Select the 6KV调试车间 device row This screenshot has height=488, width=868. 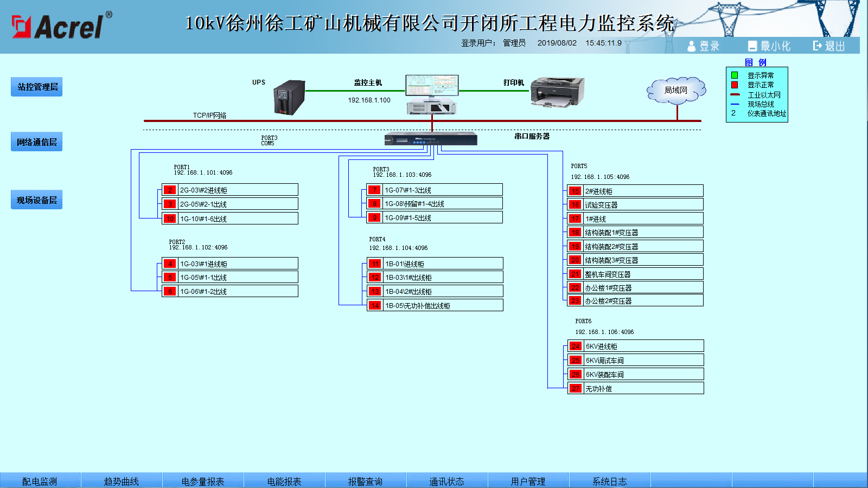pyautogui.click(x=636, y=360)
